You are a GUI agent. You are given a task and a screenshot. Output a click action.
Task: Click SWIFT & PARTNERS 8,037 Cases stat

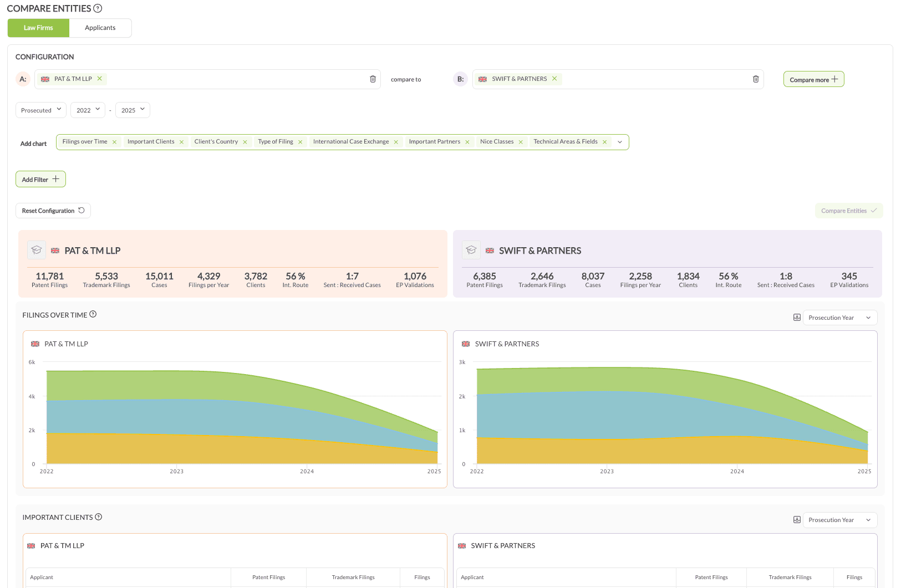593,280
